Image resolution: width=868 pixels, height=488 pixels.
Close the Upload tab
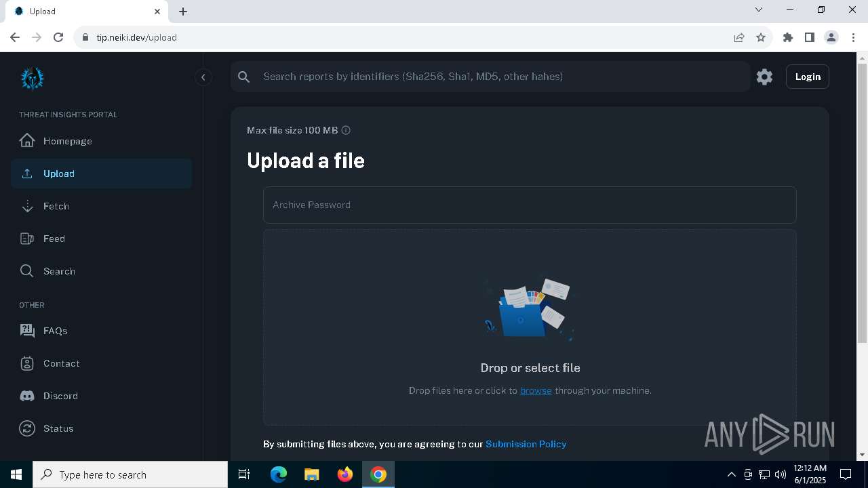[157, 11]
